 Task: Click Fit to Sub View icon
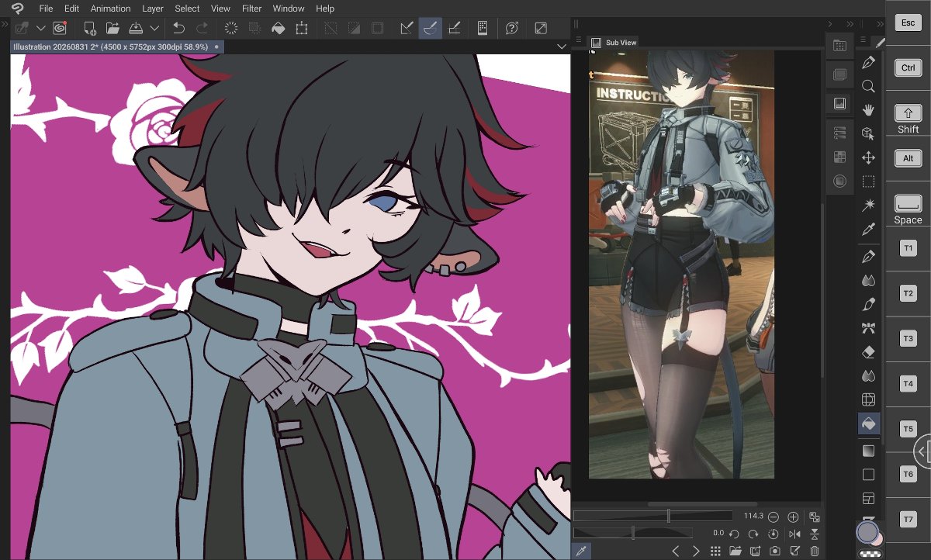[814, 517]
